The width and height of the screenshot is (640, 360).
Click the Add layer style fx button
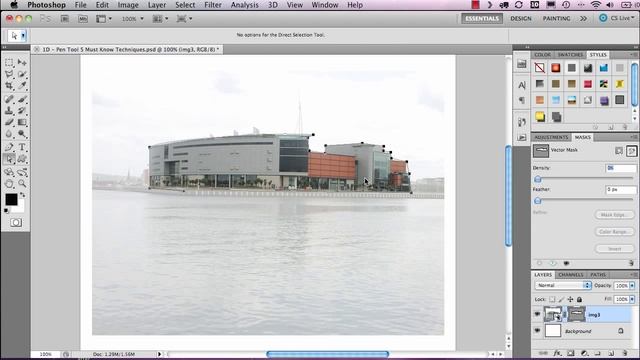point(557,353)
